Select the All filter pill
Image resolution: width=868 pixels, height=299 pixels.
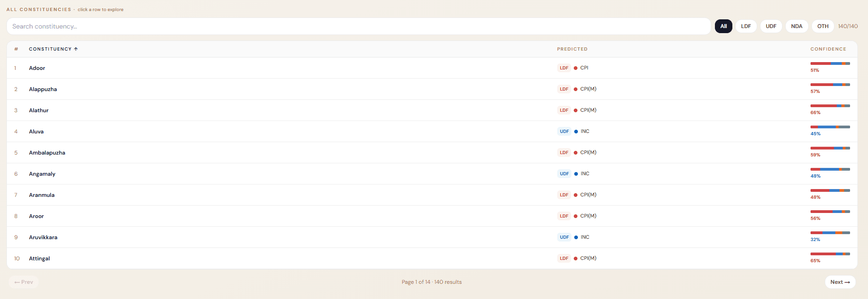[x=723, y=26]
